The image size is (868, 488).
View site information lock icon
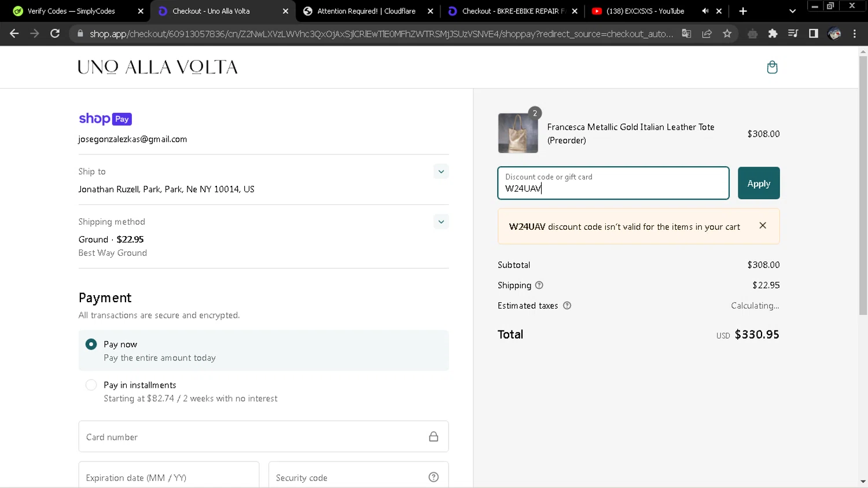(80, 34)
